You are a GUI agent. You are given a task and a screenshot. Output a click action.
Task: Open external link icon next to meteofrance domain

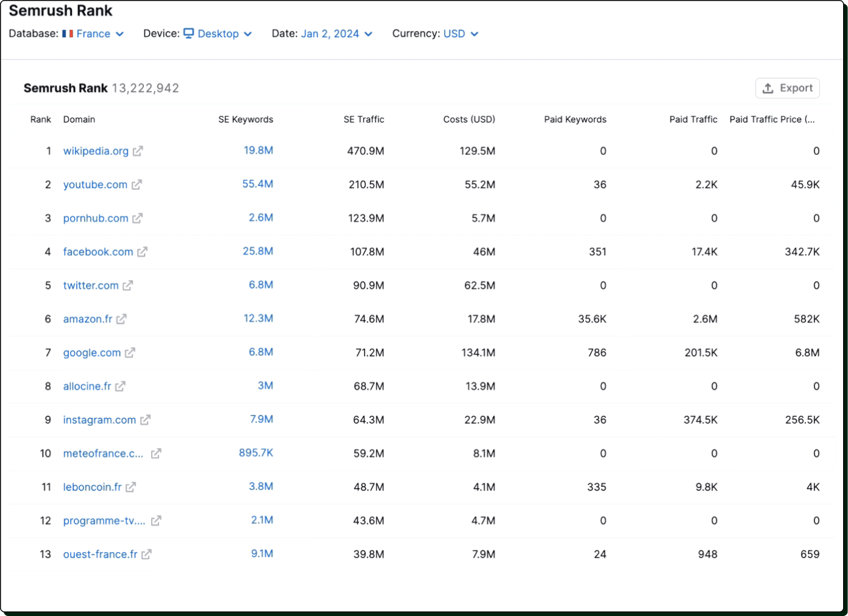pos(156,453)
